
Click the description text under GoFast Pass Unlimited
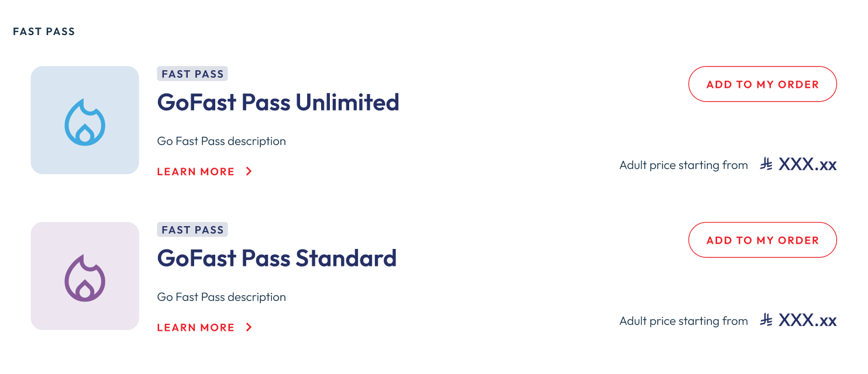click(x=221, y=141)
